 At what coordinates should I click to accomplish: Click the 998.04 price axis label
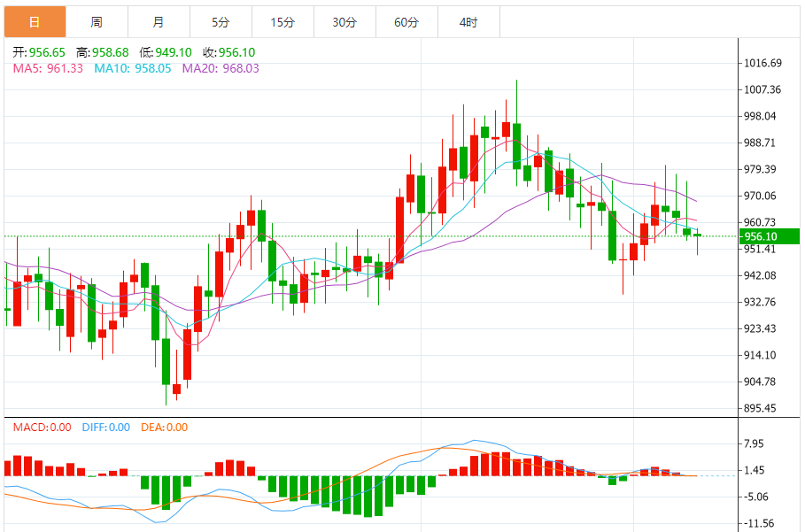pos(761,117)
